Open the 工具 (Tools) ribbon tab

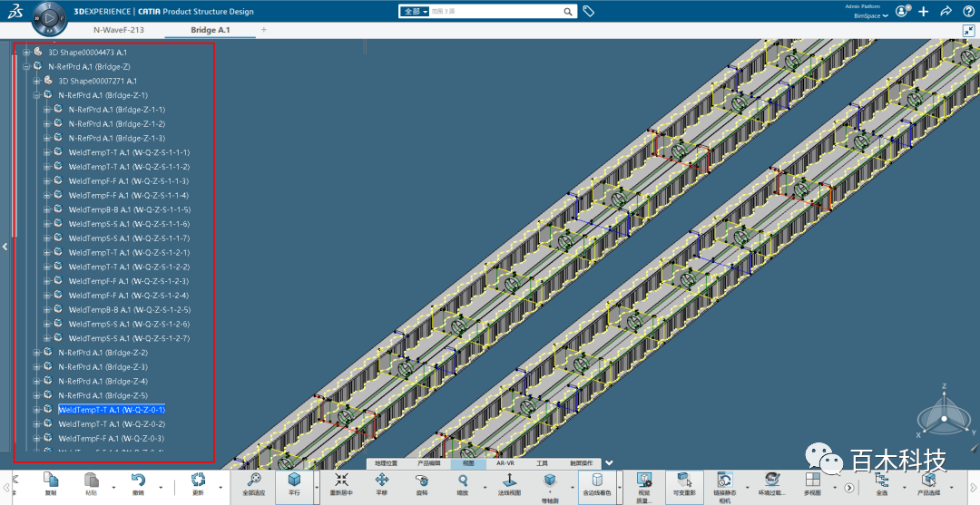(x=542, y=463)
